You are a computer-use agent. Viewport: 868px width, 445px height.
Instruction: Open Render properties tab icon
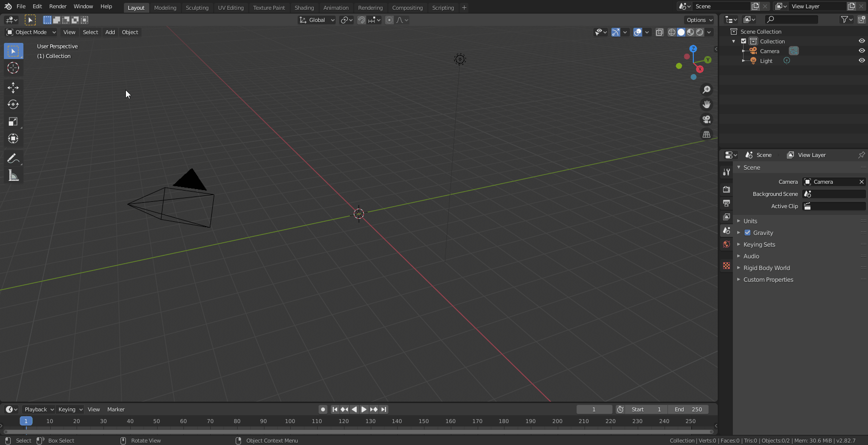point(727,189)
